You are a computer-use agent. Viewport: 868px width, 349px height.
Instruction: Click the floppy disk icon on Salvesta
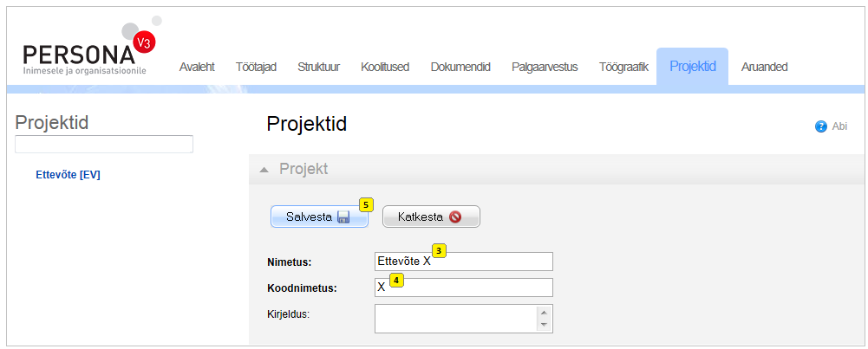[343, 217]
